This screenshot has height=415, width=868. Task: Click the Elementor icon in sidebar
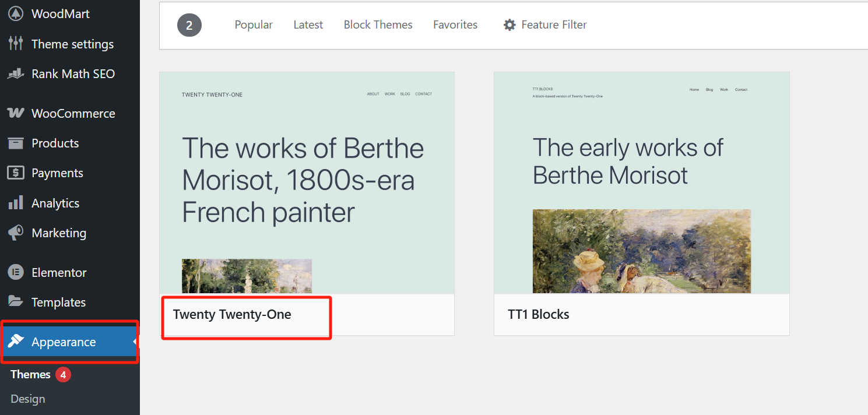(16, 272)
